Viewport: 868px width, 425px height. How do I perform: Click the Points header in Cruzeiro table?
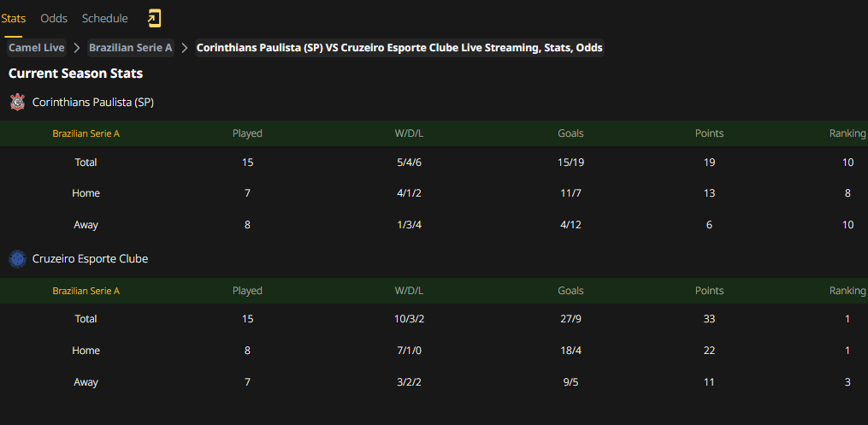pyautogui.click(x=709, y=291)
